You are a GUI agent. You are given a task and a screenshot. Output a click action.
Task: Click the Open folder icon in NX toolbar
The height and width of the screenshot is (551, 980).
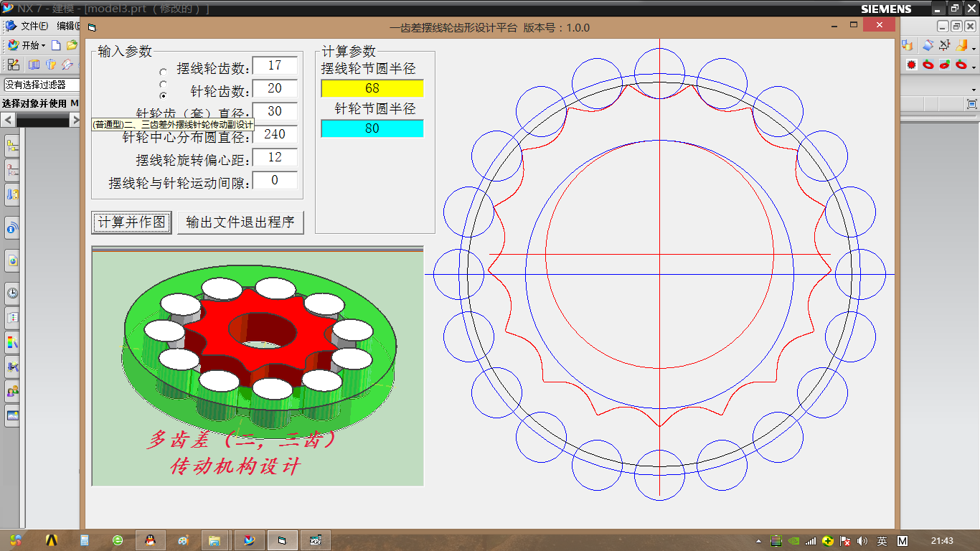pyautogui.click(x=72, y=45)
